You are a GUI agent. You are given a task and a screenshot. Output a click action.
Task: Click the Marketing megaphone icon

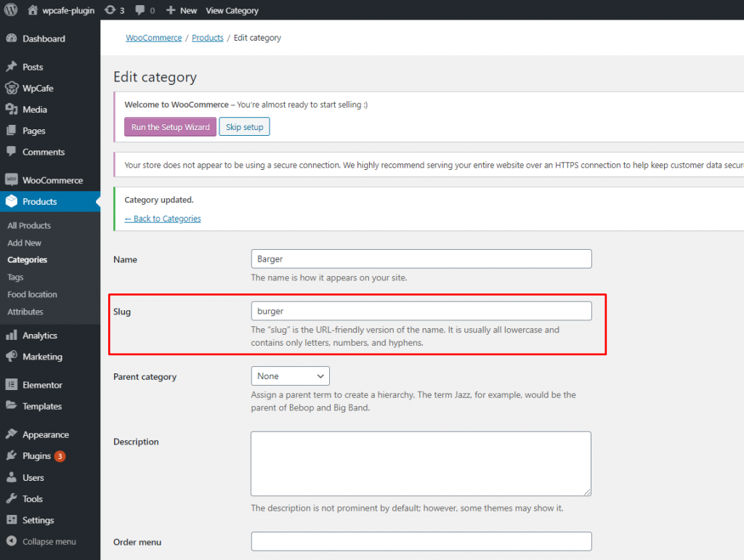(12, 356)
